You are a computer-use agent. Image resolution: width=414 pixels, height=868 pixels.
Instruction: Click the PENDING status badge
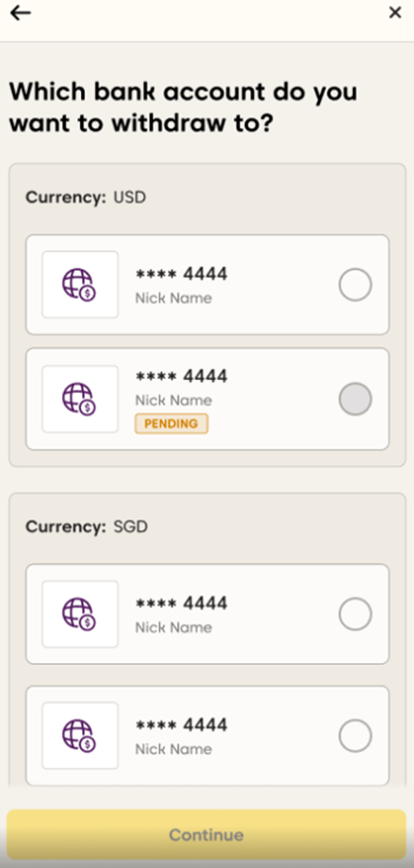171,424
